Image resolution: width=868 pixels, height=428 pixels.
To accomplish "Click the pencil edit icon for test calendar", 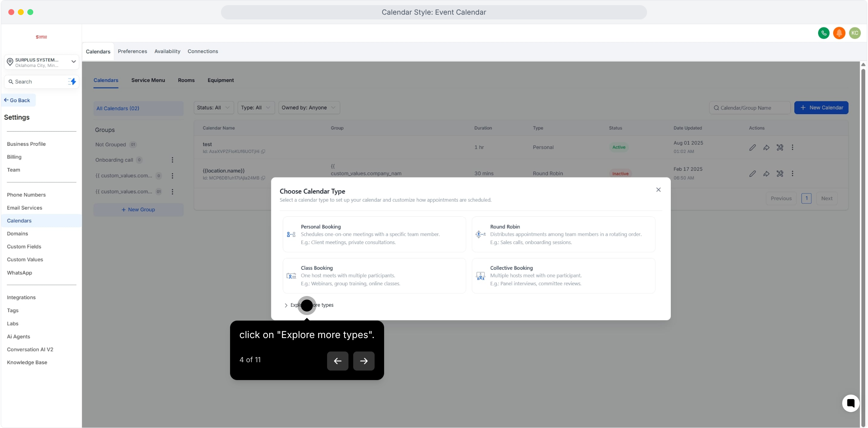I will click(x=752, y=147).
